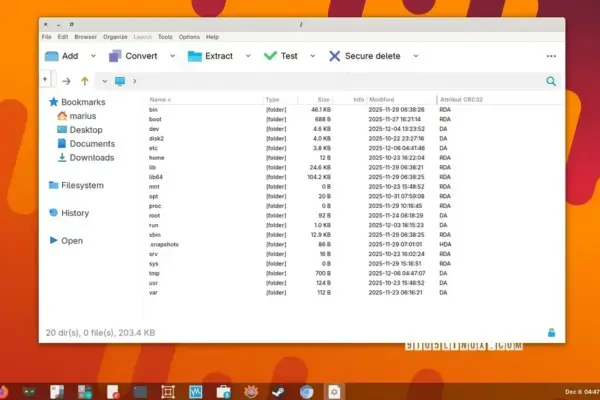This screenshot has width=600, height=400.
Task: Click the Add button label
Action: (x=70, y=56)
